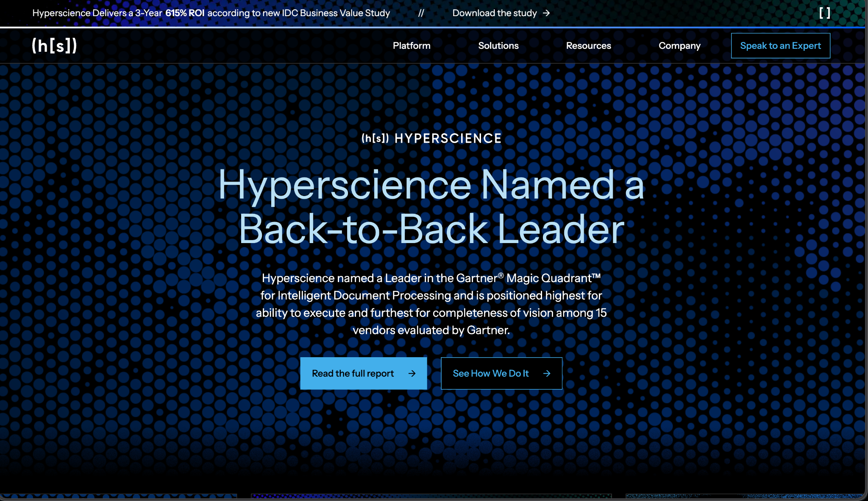Click the Gartner Magic Quadrant description paragraph
The image size is (868, 501).
coord(431,304)
